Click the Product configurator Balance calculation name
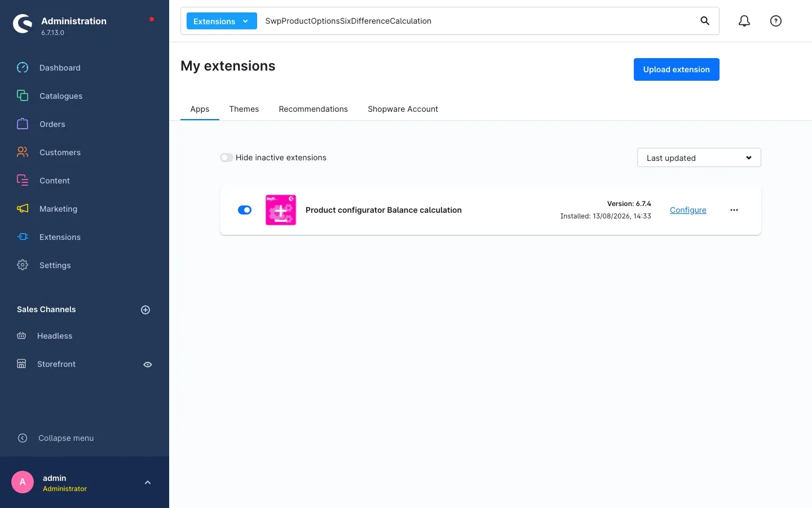 point(383,210)
